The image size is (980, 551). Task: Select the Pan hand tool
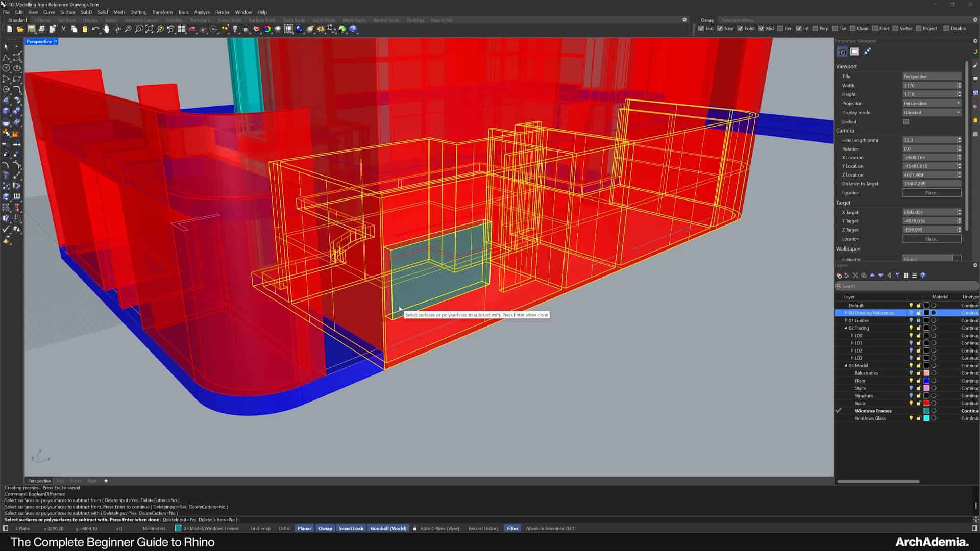point(106,29)
